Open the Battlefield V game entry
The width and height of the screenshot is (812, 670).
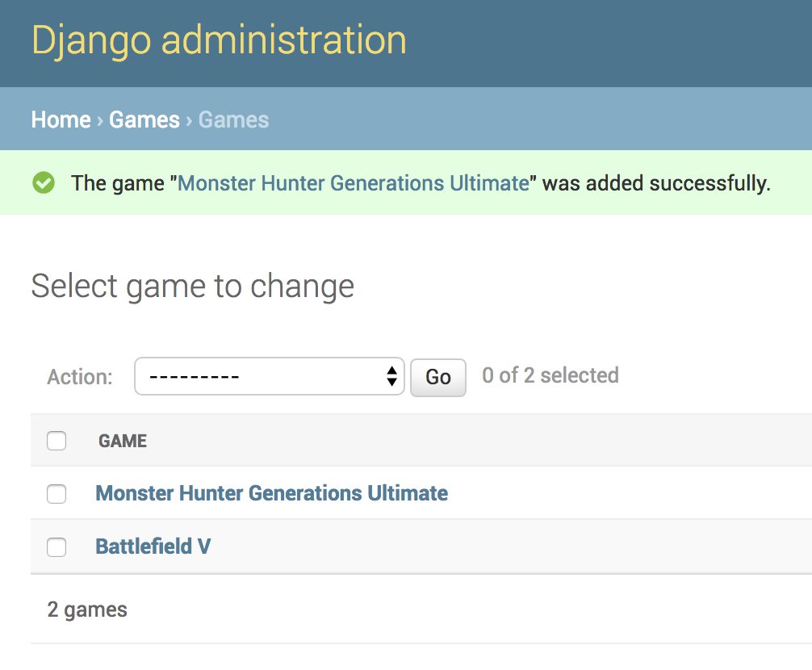click(x=153, y=546)
